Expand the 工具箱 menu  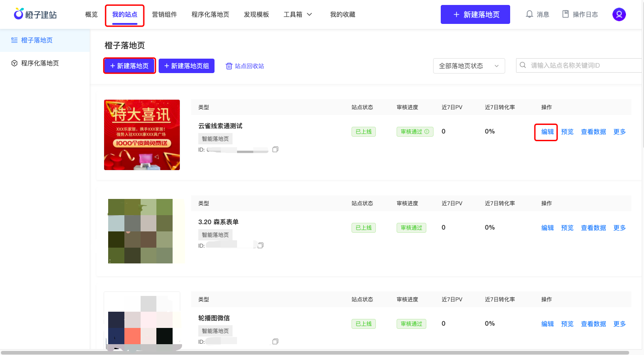(297, 14)
